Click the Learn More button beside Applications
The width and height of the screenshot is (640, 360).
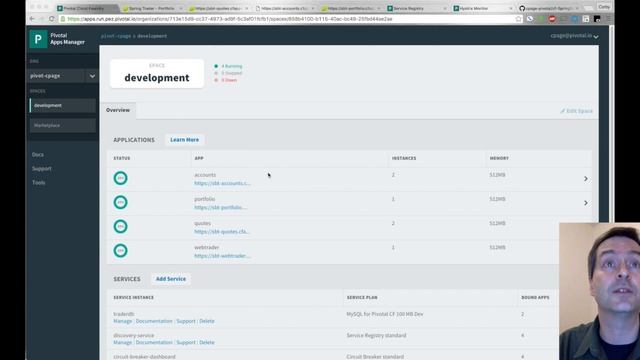(x=184, y=140)
